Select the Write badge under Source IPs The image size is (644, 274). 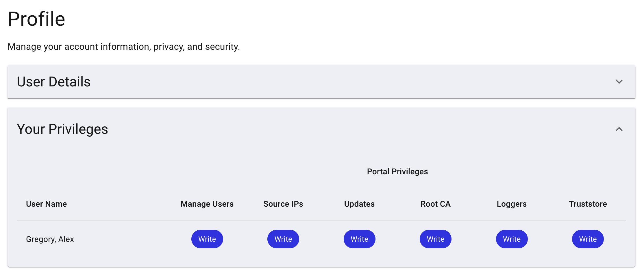point(283,239)
